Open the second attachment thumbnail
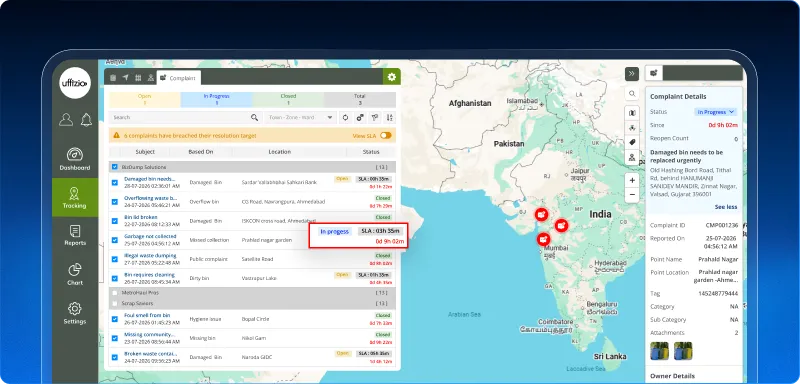 tap(683, 351)
